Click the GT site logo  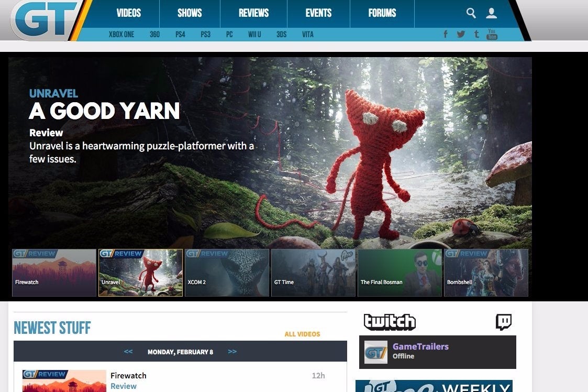(45, 19)
